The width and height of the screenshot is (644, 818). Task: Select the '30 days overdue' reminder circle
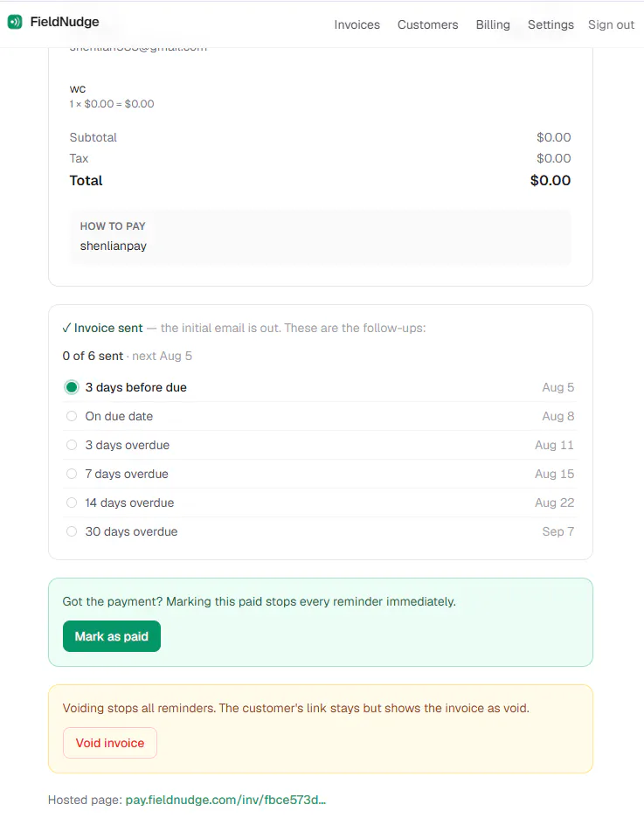coord(72,531)
